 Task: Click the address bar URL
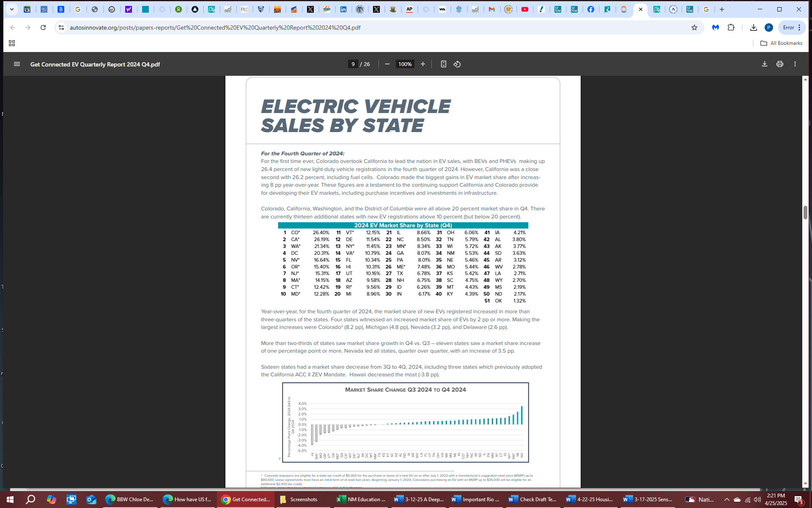click(215, 28)
